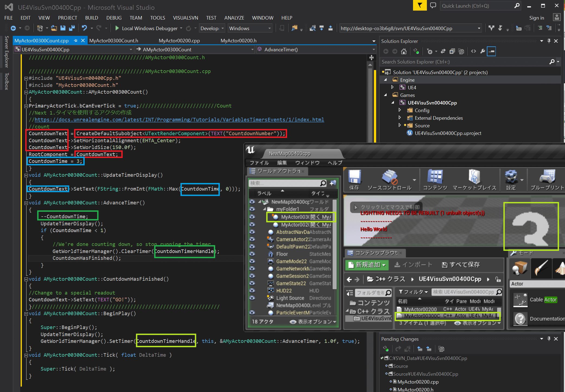Click Sign in
This screenshot has height=392, width=565.
[537, 18]
